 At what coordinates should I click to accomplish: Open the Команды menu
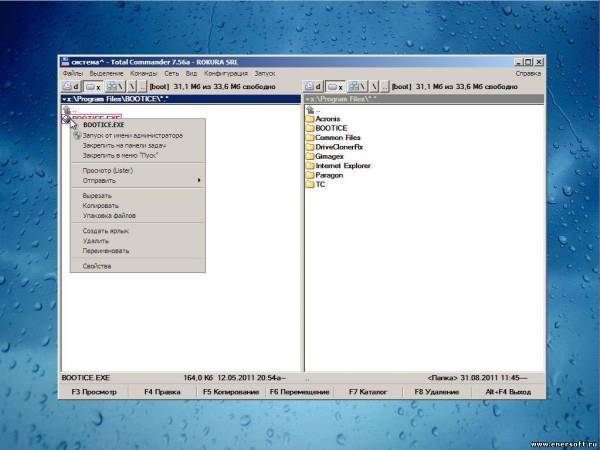143,73
